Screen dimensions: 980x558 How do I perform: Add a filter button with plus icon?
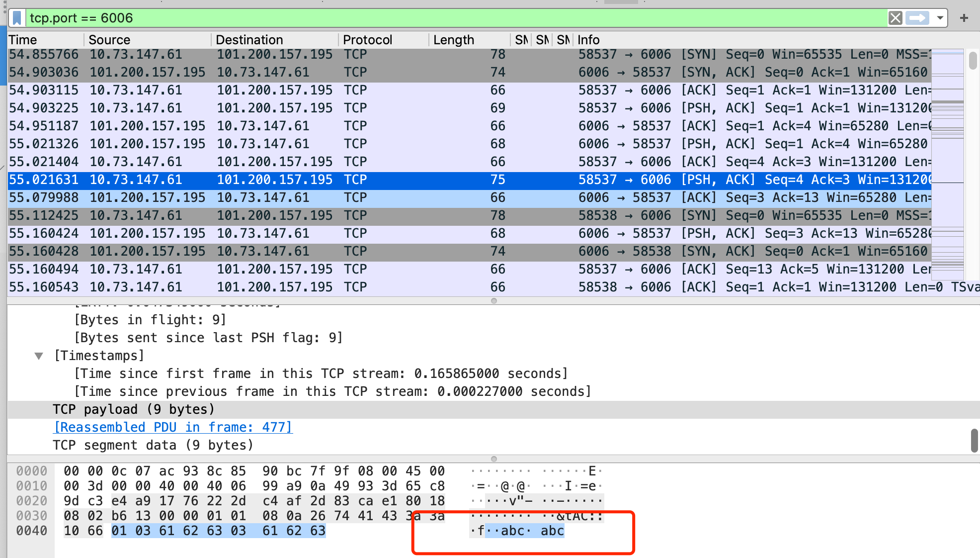point(964,18)
